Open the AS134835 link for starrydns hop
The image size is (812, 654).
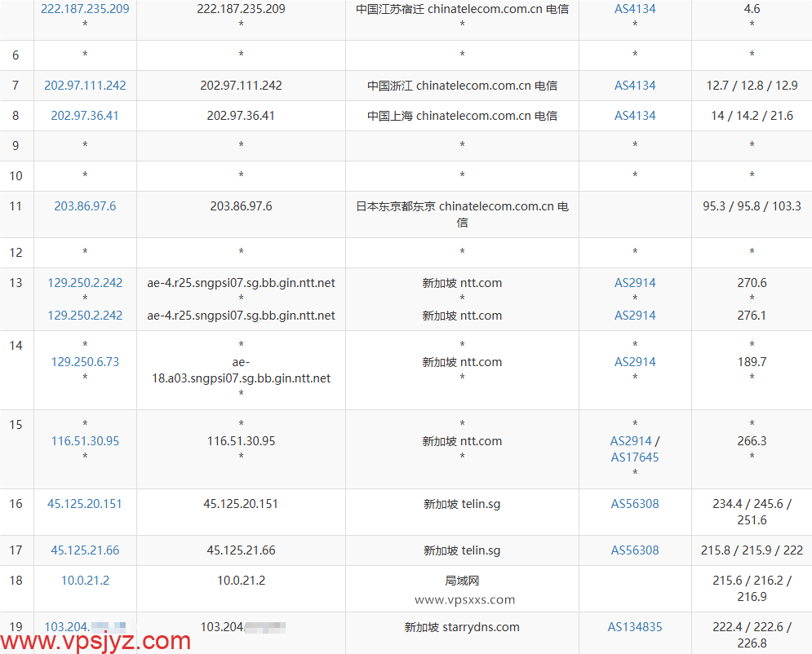pyautogui.click(x=635, y=627)
